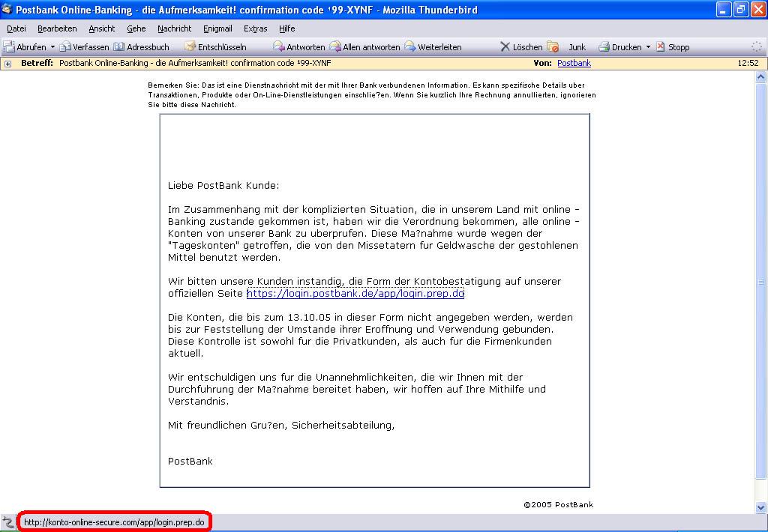Screen dimensions: 768x532
Task: Click the "Mit freundlichen Gru?en" closing line
Action: 281,426
